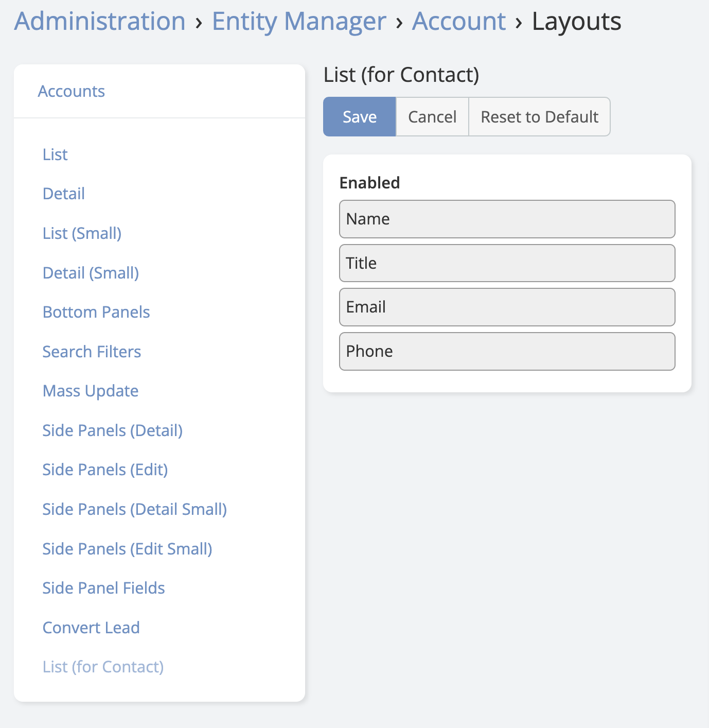
Task: Open Detail (Small) layout
Action: [x=91, y=273]
